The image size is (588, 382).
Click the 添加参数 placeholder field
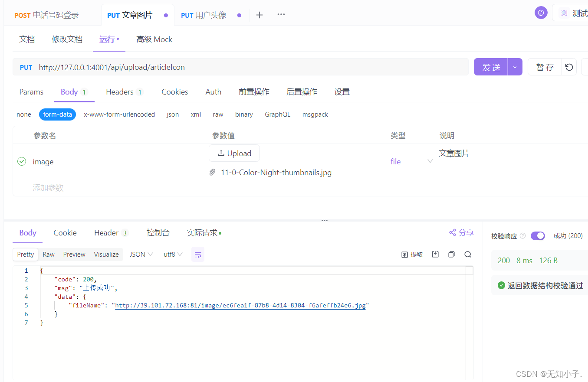[x=48, y=187]
